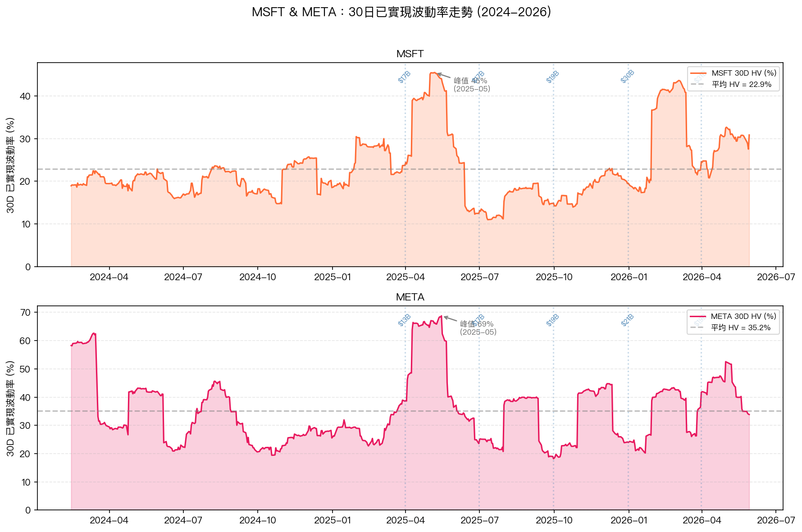Click the 50 y-axis tick in the META chart
The image size is (802, 532).
[25, 369]
